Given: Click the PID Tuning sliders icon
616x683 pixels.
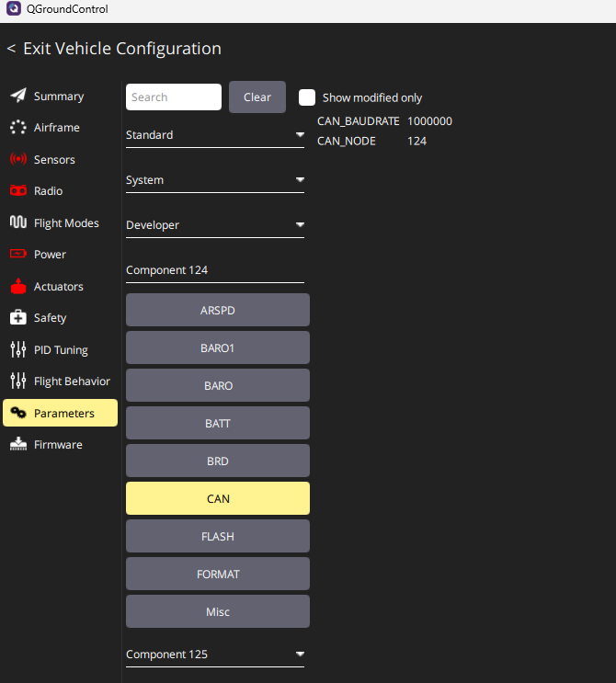Looking at the screenshot, I should coord(18,349).
